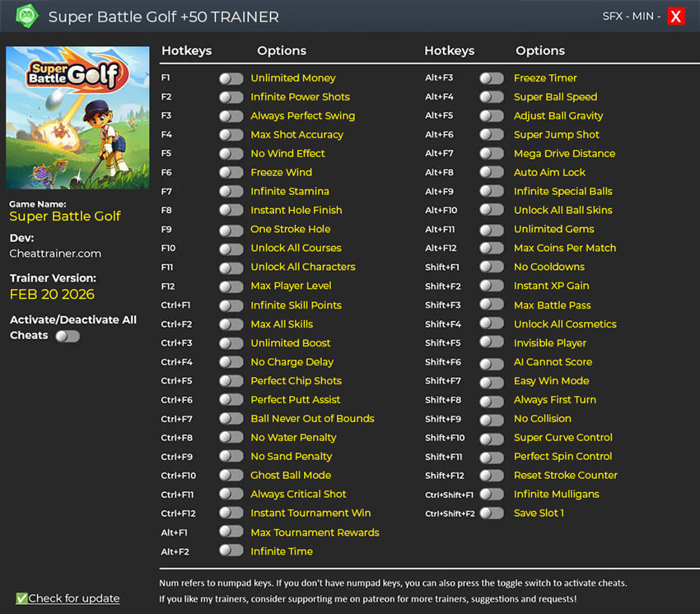Switch on Unlimited Gems cheat

pyautogui.click(x=491, y=230)
